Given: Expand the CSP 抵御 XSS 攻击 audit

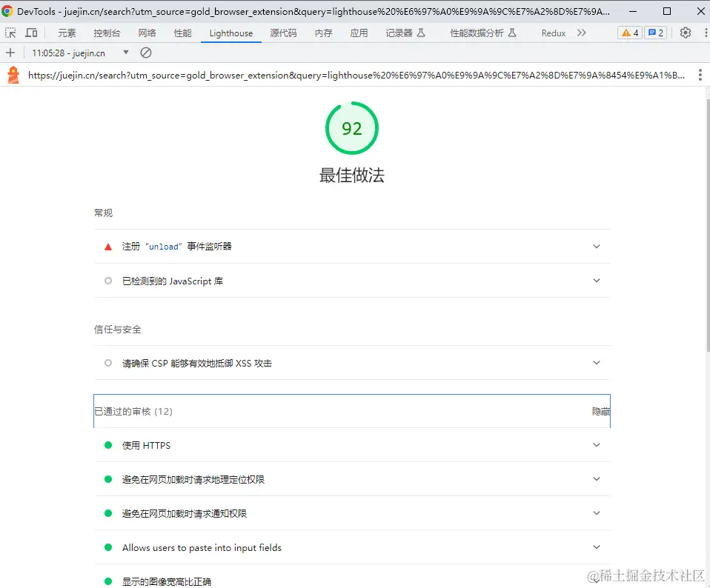Looking at the screenshot, I should [x=352, y=363].
